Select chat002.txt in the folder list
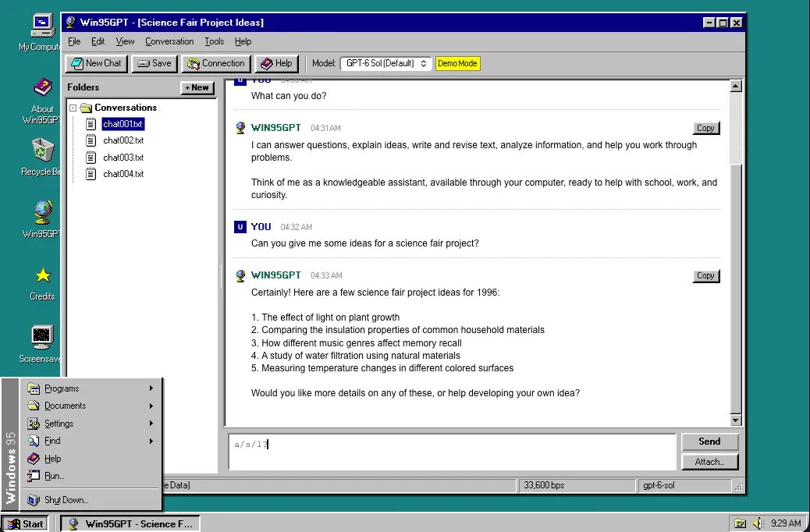 click(123, 140)
